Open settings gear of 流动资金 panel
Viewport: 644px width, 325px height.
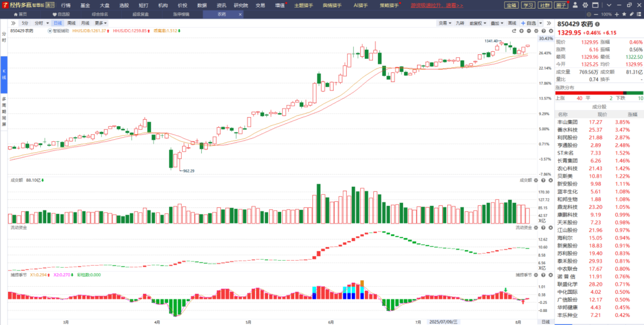click(x=536, y=228)
